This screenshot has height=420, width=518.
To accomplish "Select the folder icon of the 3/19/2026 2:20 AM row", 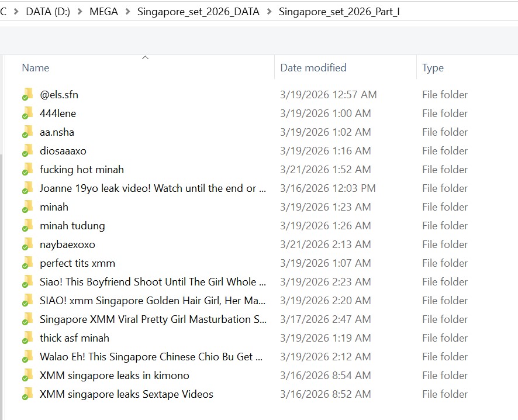I will click(27, 301).
